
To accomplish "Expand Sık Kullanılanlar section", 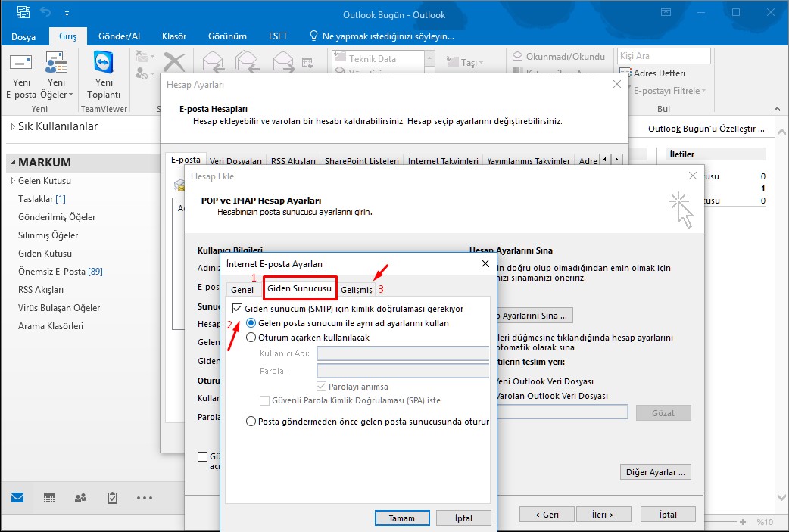I will (13, 126).
